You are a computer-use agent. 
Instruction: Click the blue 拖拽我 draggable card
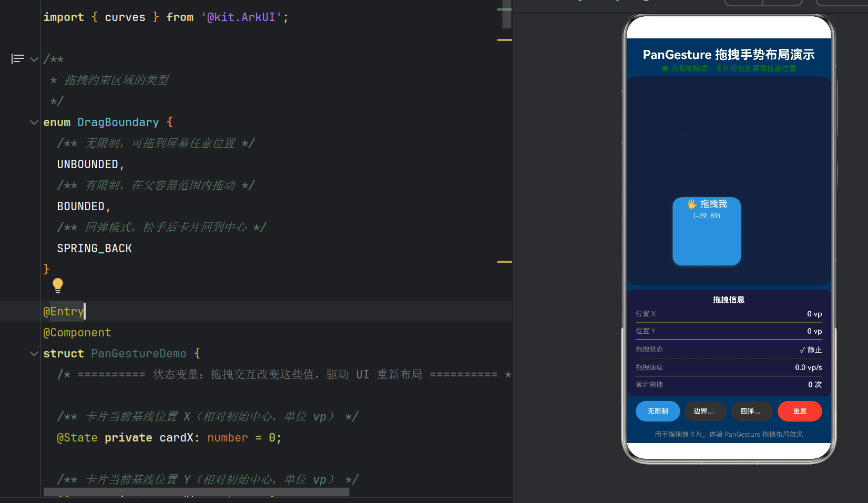click(707, 231)
